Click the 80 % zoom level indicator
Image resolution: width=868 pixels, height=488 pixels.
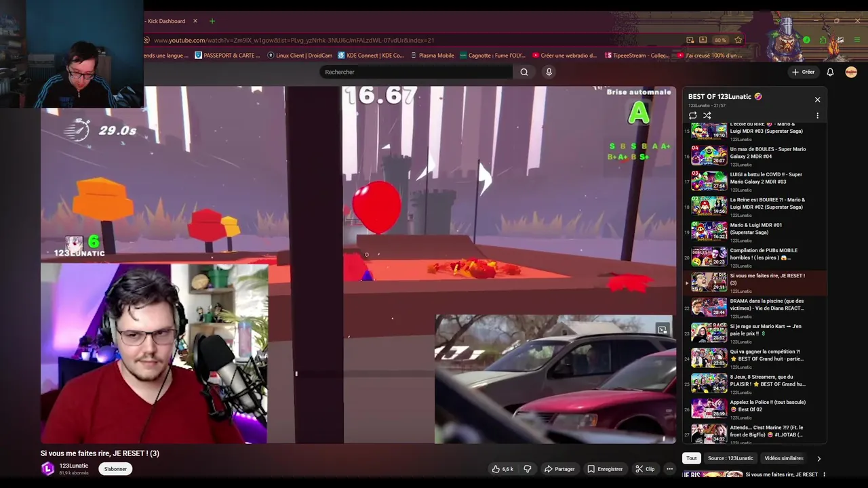coord(720,40)
